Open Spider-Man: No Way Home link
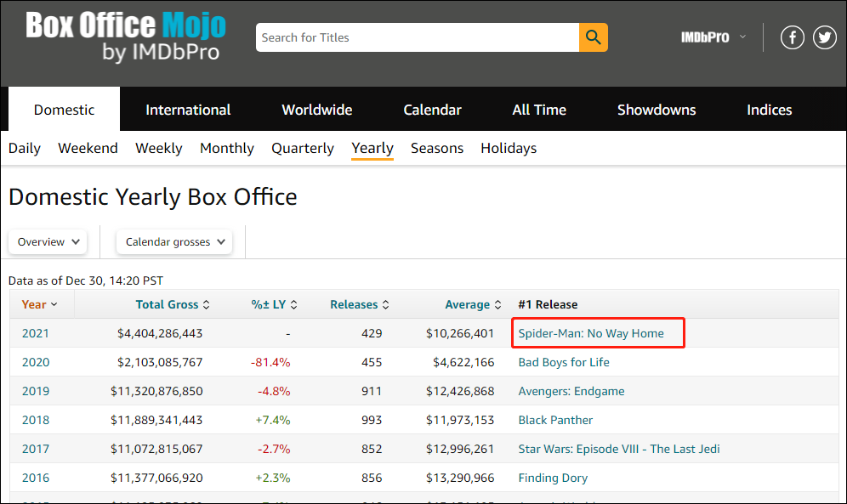Viewport: 847px width, 504px height. (x=591, y=333)
